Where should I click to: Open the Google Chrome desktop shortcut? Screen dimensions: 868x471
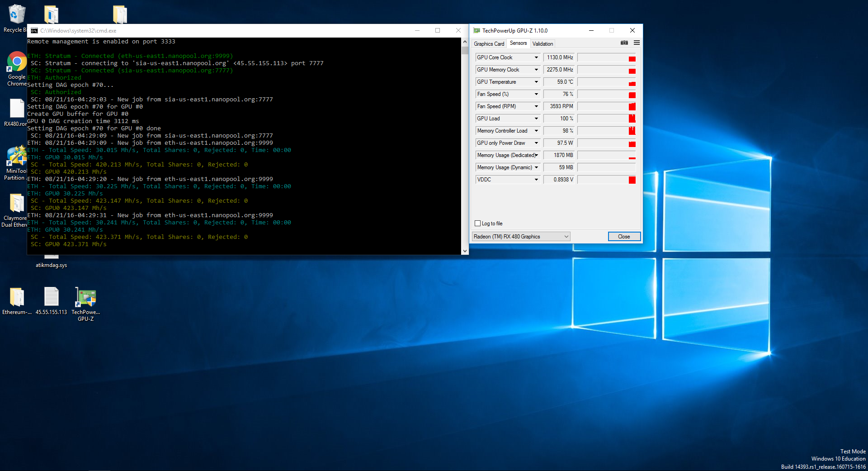tap(16, 68)
